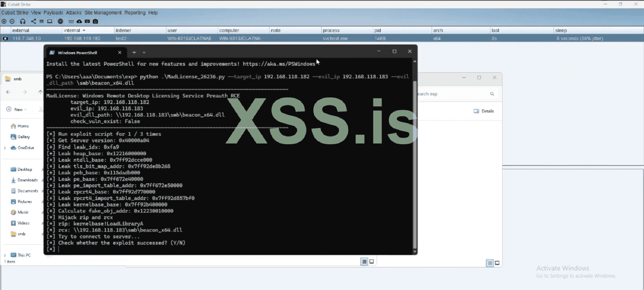Select details view toggle beneath the PowerShell window
Viewport: 644px width, 290px height.
[364, 262]
